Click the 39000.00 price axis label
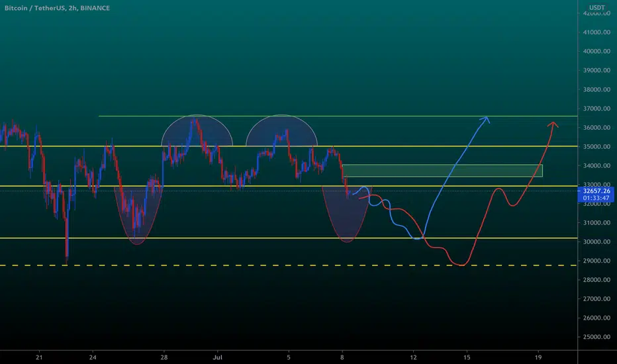Viewport: 617px width, 364px height. click(x=596, y=70)
